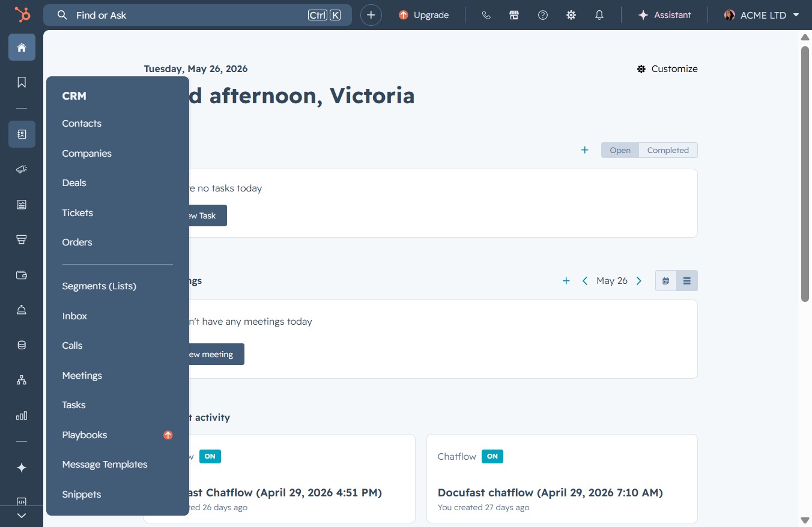The image size is (812, 527).
Task: Switch meetings to list view
Action: coord(687,281)
